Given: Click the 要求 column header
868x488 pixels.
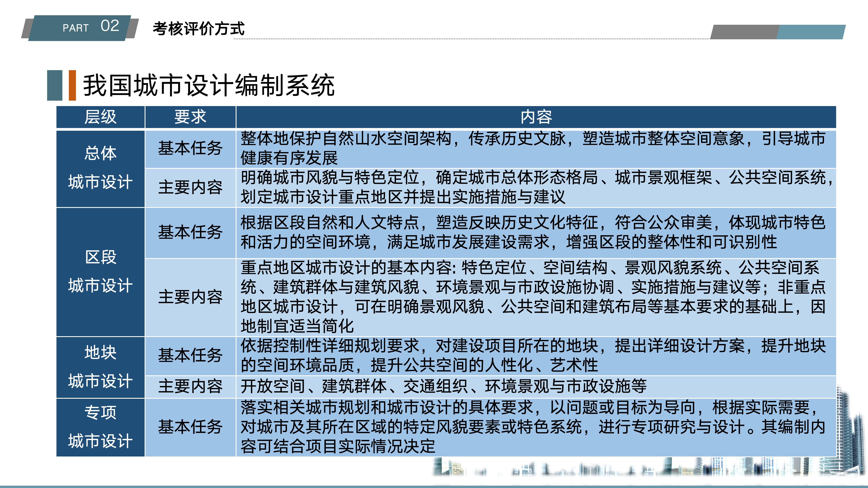Looking at the screenshot, I should (x=190, y=117).
